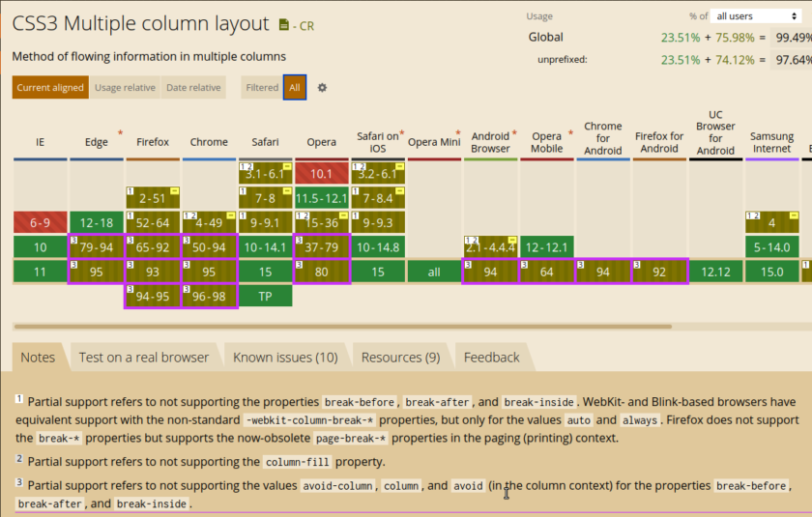Open Test on a real browser tab
812x517 pixels.
point(144,358)
